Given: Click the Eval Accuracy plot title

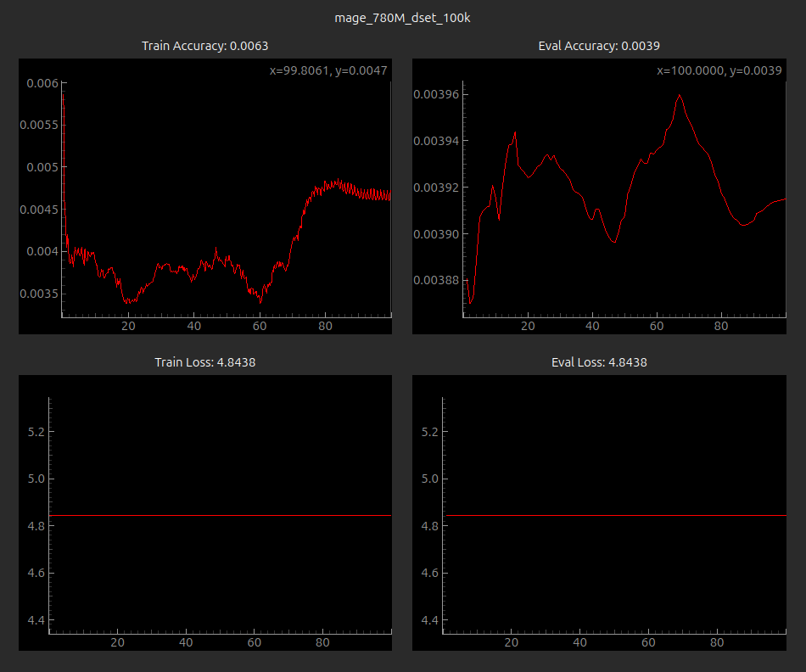Looking at the screenshot, I should click(599, 46).
